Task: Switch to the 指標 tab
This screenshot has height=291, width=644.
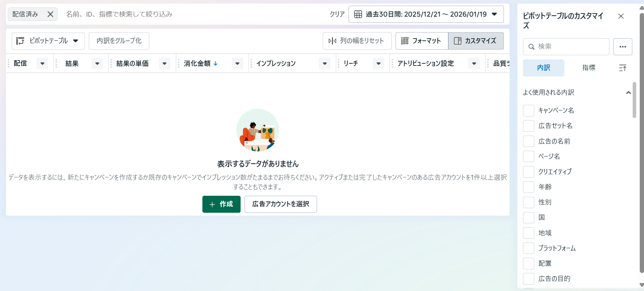Action: coord(588,68)
